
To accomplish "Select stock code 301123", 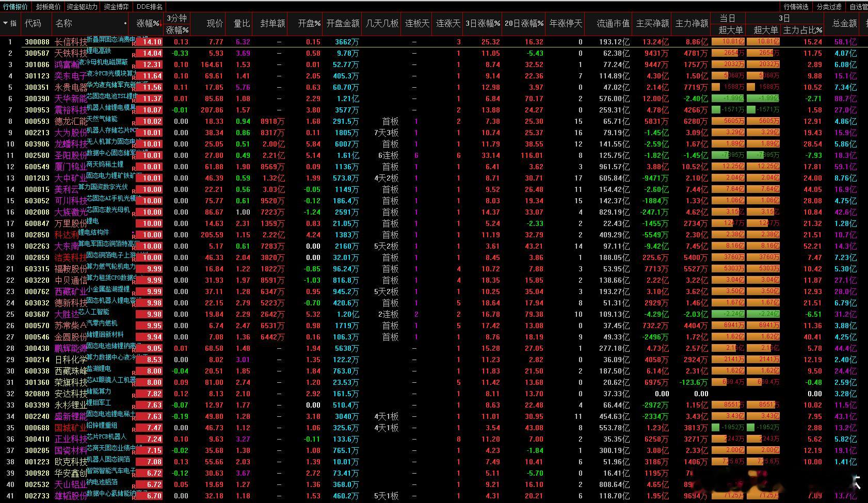I will click(x=37, y=76).
